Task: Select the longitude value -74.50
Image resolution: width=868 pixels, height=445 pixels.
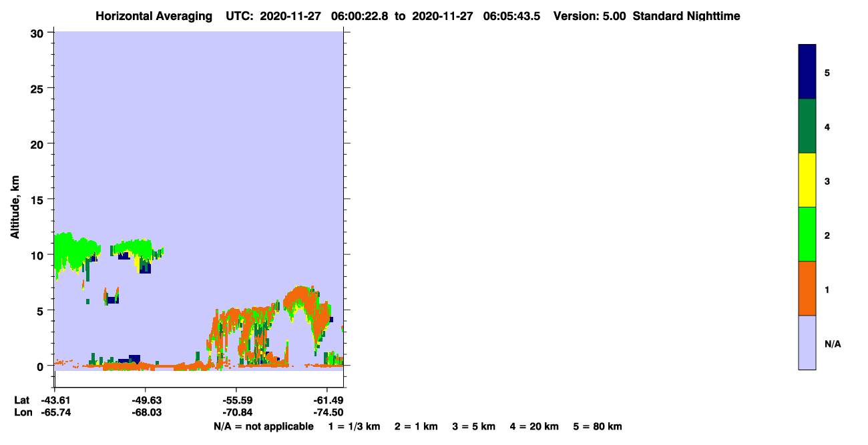Action: click(x=327, y=412)
